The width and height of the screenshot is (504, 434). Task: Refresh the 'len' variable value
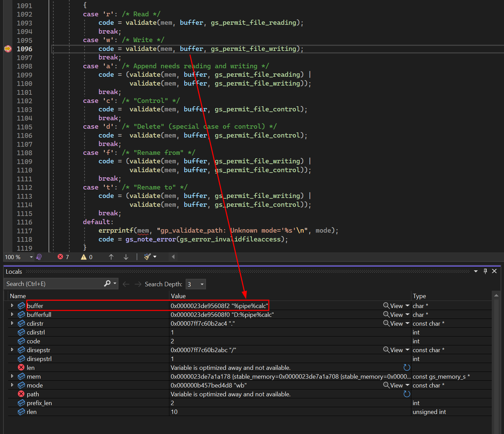click(x=407, y=367)
